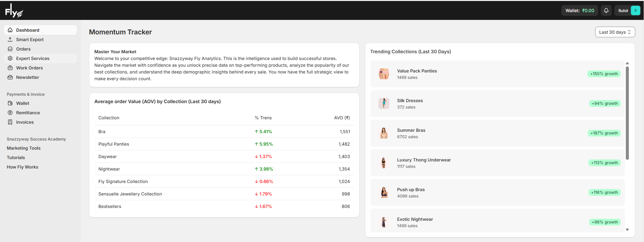The width and height of the screenshot is (644, 242).
Task: Go to Smart Export
Action: click(40, 39)
